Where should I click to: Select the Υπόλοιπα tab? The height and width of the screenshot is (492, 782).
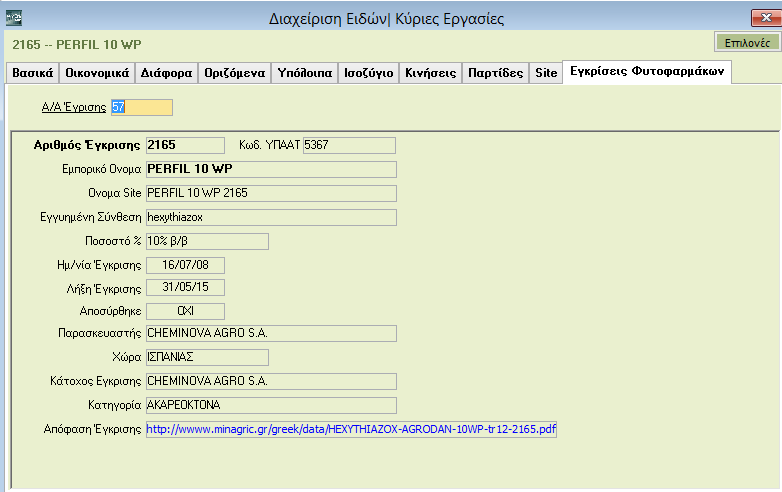(x=304, y=73)
